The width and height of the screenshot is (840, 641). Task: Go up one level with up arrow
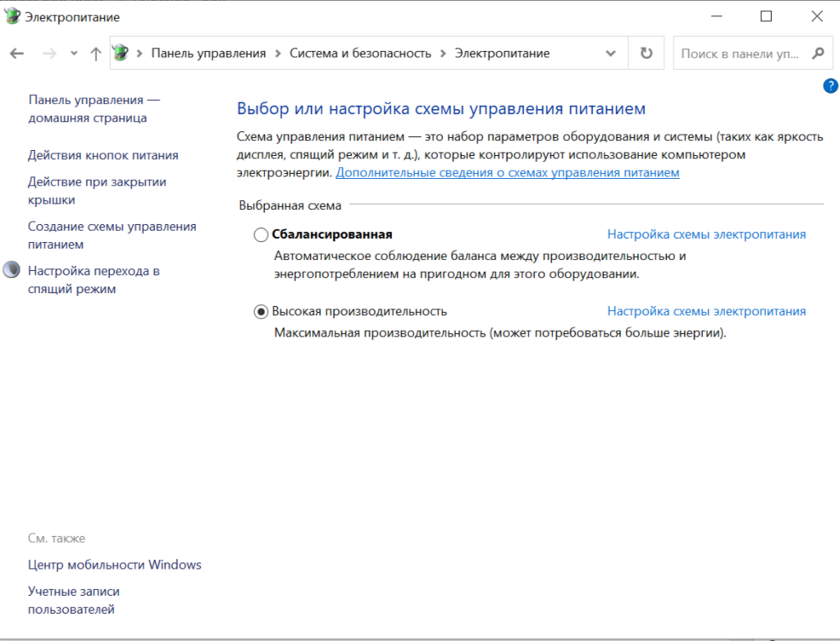pyautogui.click(x=96, y=53)
